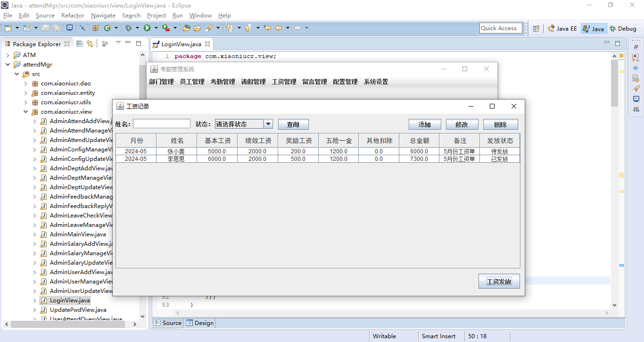Open the bottom sidebar settings sliders icon
Screen dimensions: 644x342
pos(636,109)
